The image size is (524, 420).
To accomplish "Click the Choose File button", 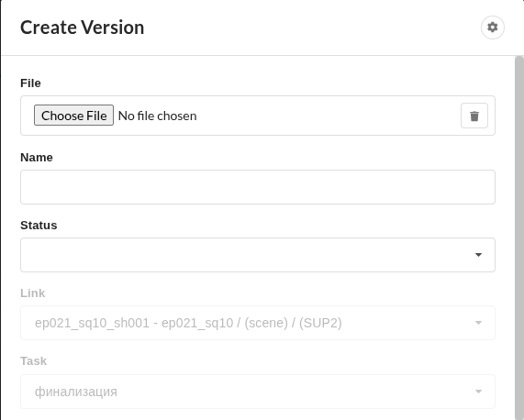I will [x=73, y=116].
